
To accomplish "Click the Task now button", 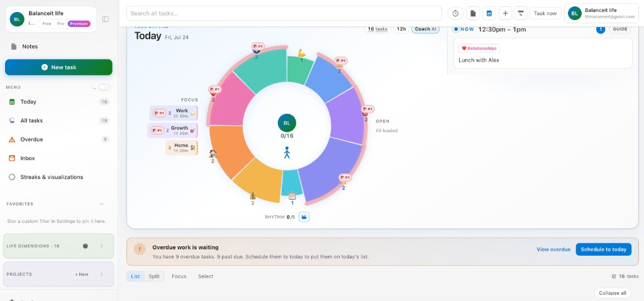I will pyautogui.click(x=545, y=13).
